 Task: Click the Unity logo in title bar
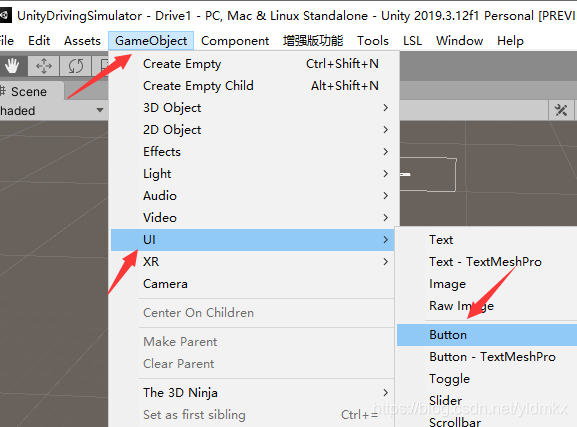coord(5,15)
